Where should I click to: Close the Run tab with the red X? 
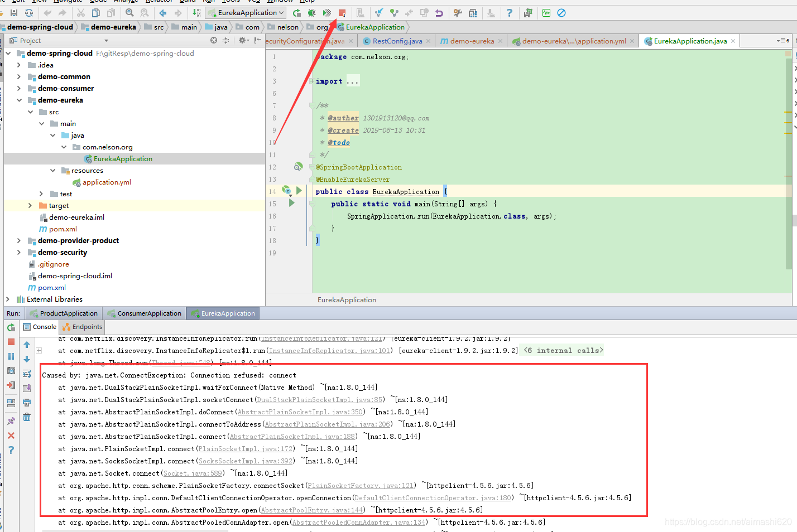point(11,436)
